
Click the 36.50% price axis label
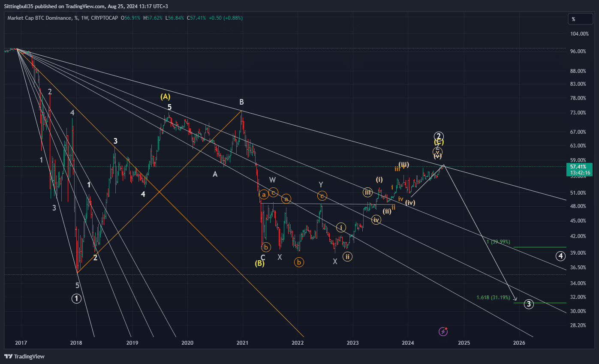pos(579,267)
